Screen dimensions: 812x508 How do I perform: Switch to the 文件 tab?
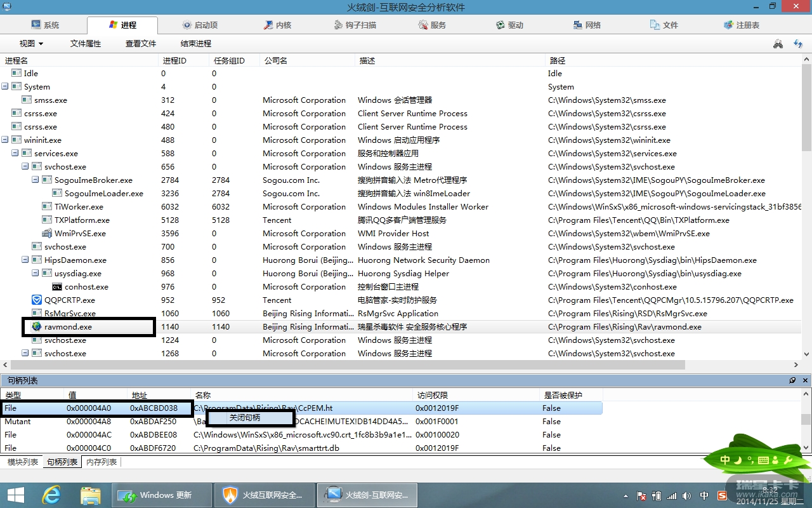click(x=665, y=25)
